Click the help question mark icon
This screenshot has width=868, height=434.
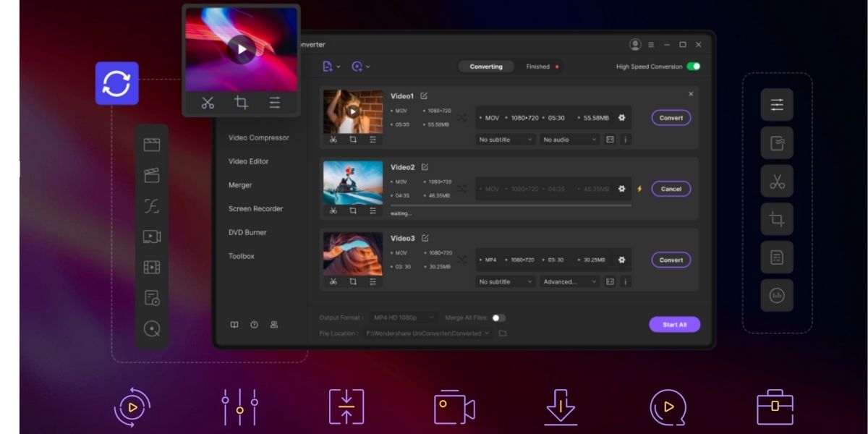click(x=254, y=325)
